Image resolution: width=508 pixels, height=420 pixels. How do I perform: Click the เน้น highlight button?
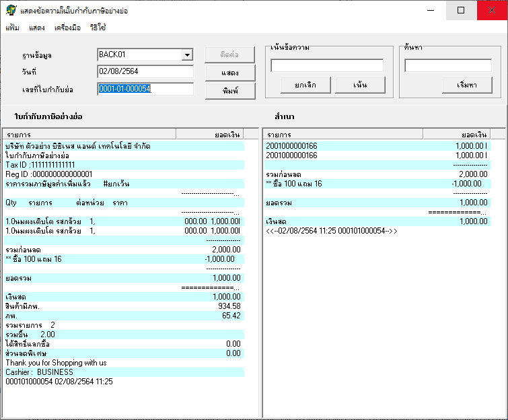coord(360,85)
